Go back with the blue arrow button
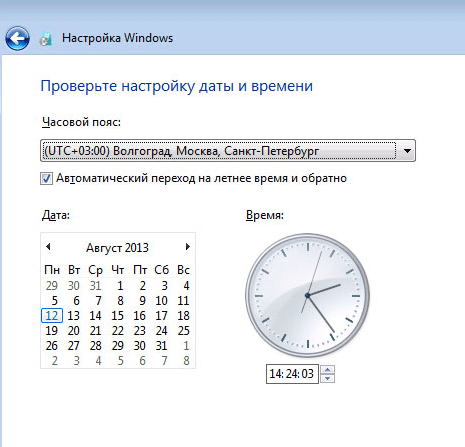This screenshot has height=447, width=465. [x=17, y=39]
